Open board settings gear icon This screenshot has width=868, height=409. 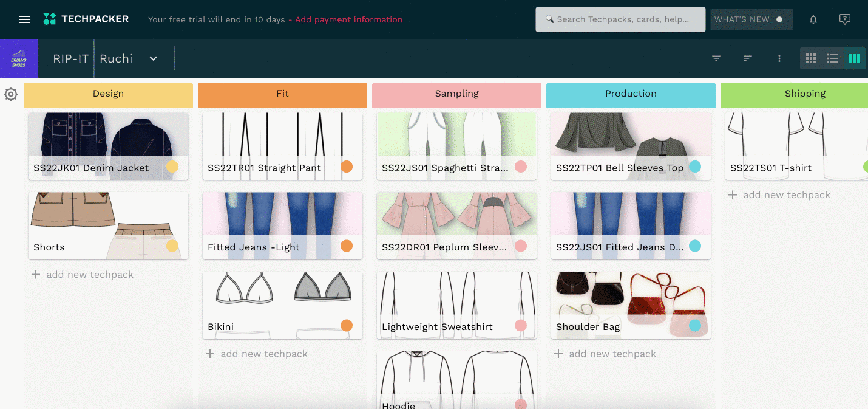[x=11, y=95]
